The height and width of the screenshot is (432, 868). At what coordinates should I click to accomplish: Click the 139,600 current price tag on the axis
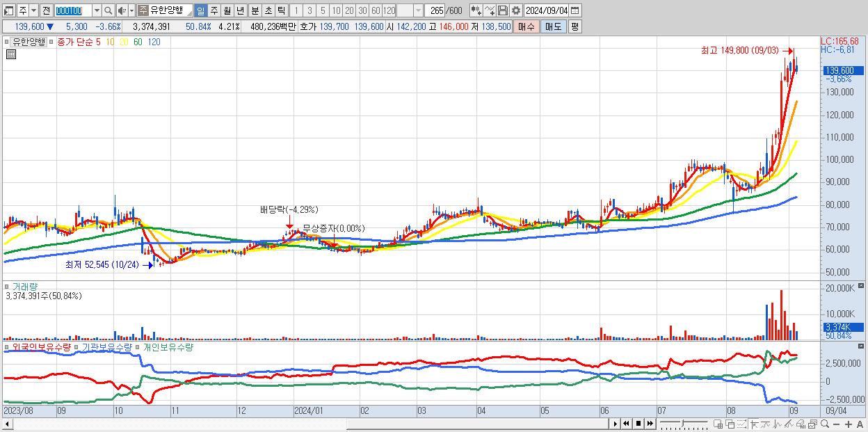coord(842,70)
